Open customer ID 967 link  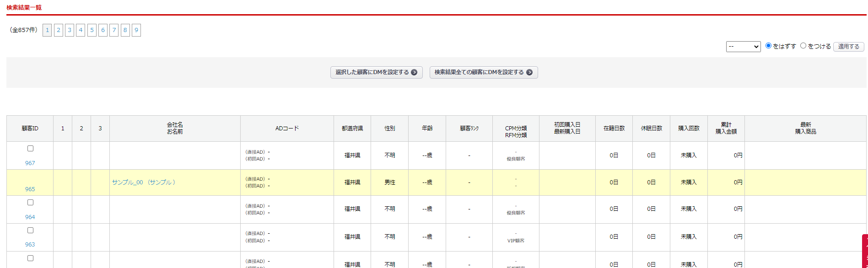30,163
